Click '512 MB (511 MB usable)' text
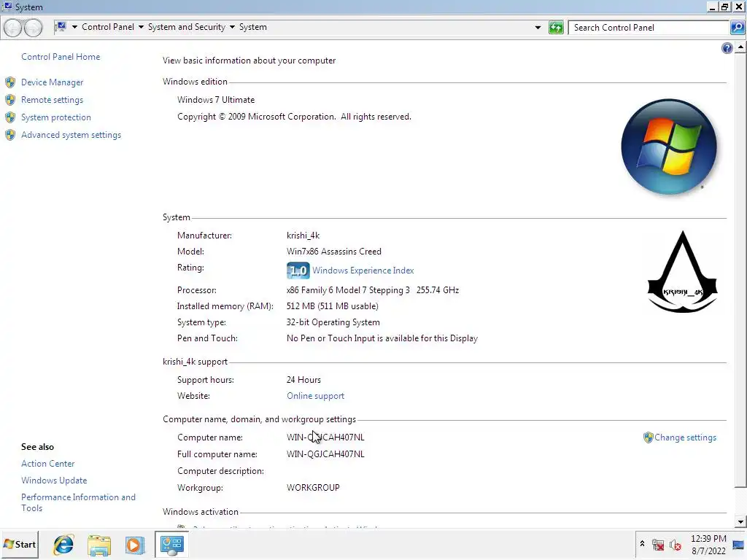 point(332,307)
